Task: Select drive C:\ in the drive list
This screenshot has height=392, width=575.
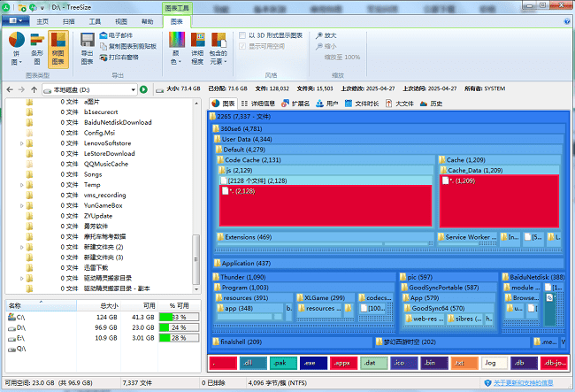Action: [x=21, y=316]
